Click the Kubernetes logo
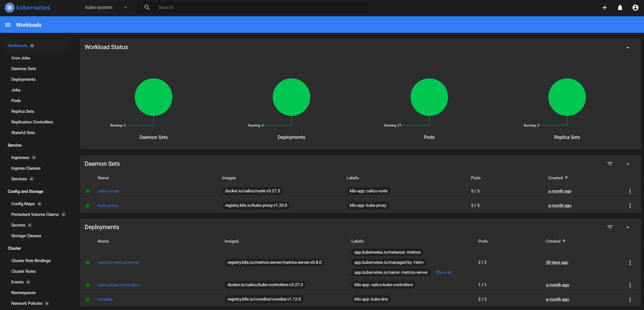 pos(9,7)
